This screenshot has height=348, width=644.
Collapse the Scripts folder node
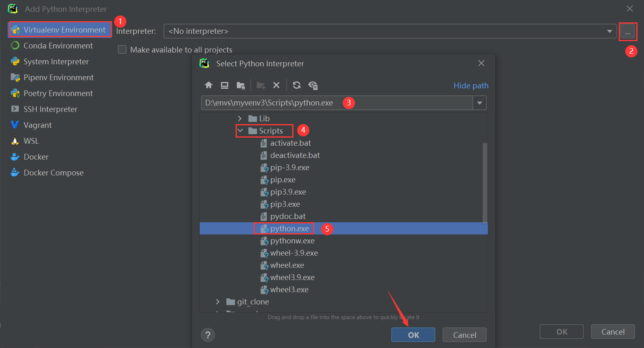(240, 131)
